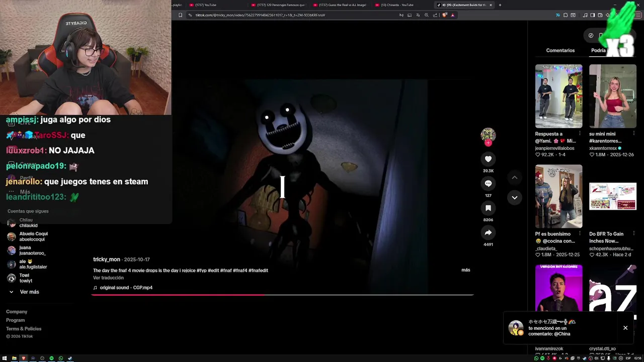Click the #fnaf4 hashtag

click(239, 270)
